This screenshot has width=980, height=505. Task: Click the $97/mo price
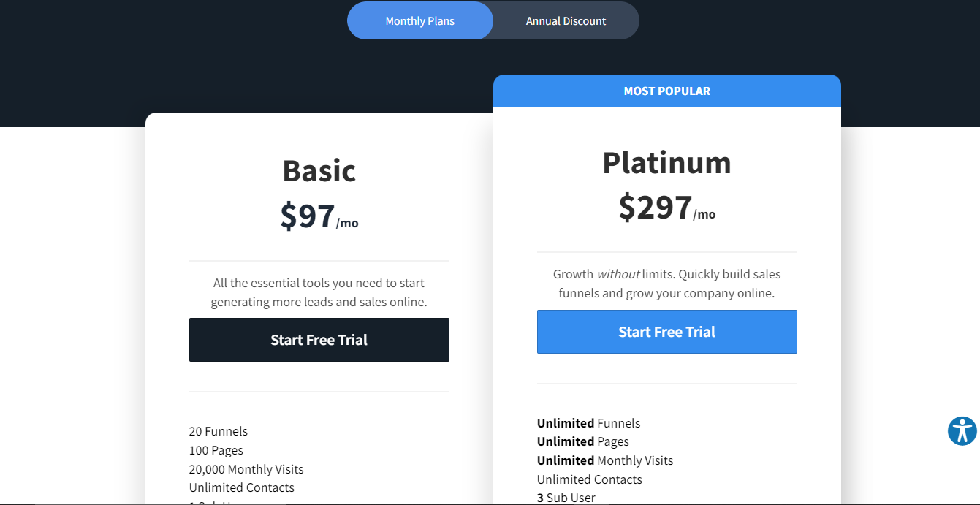coord(319,216)
